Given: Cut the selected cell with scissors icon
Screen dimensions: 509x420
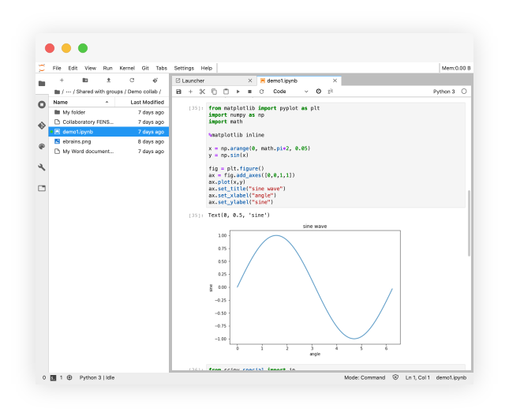Looking at the screenshot, I should (x=202, y=92).
